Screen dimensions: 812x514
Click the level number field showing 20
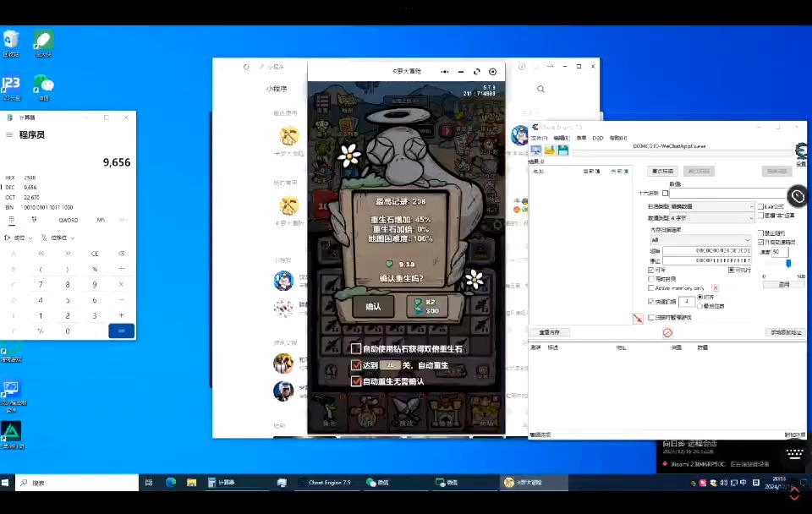click(391, 365)
